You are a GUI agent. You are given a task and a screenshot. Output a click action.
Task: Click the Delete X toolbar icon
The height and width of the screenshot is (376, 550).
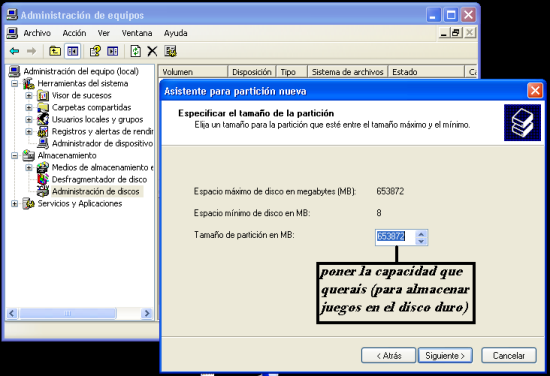tap(152, 51)
